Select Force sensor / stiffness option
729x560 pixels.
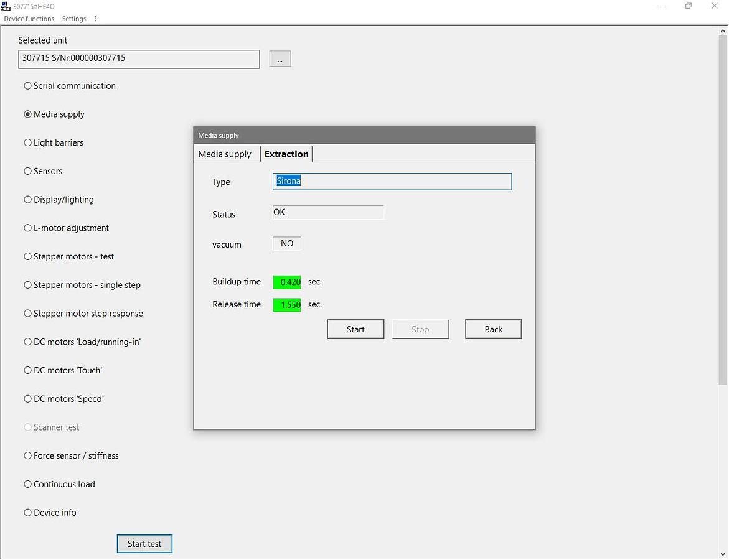pos(27,455)
